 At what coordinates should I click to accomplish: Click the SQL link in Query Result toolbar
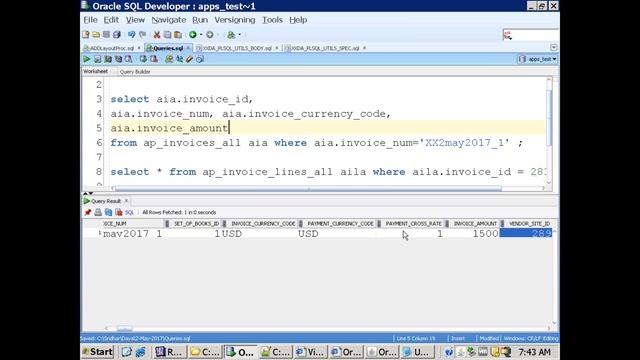[x=129, y=213]
